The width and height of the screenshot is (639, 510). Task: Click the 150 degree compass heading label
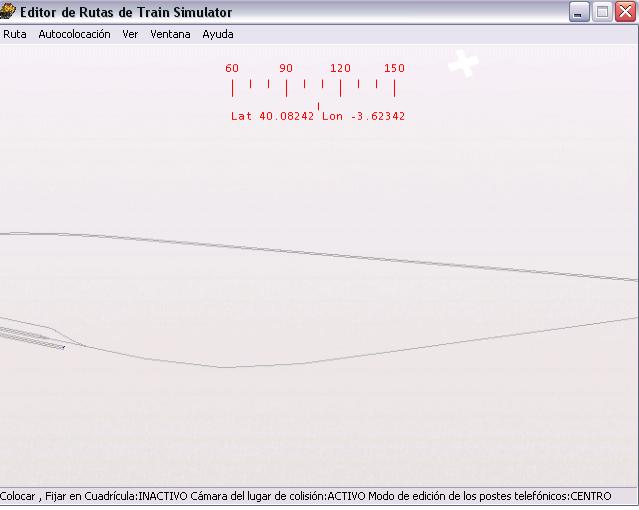pos(395,68)
